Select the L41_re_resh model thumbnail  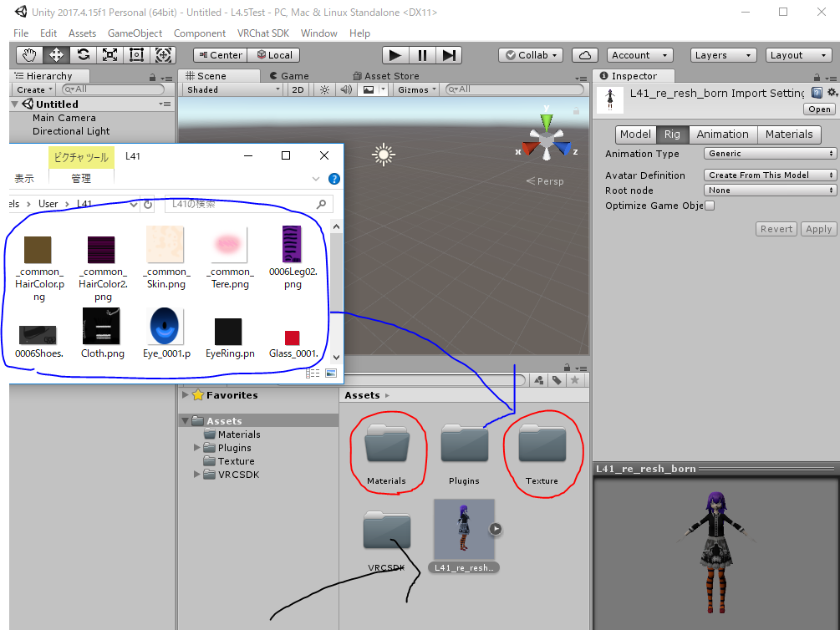[464, 529]
